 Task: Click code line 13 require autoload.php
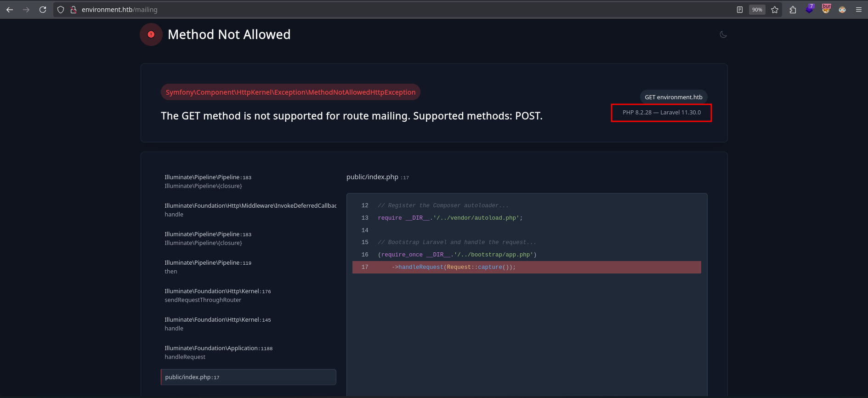point(527,218)
